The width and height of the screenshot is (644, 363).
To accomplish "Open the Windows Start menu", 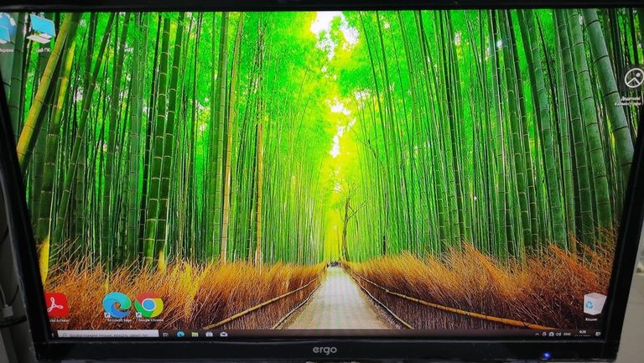I will [54, 333].
